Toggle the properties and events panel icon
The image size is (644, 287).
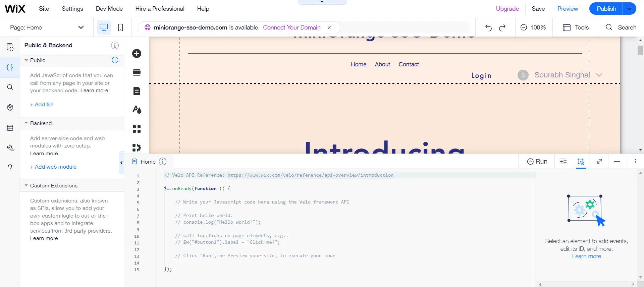coord(581,162)
